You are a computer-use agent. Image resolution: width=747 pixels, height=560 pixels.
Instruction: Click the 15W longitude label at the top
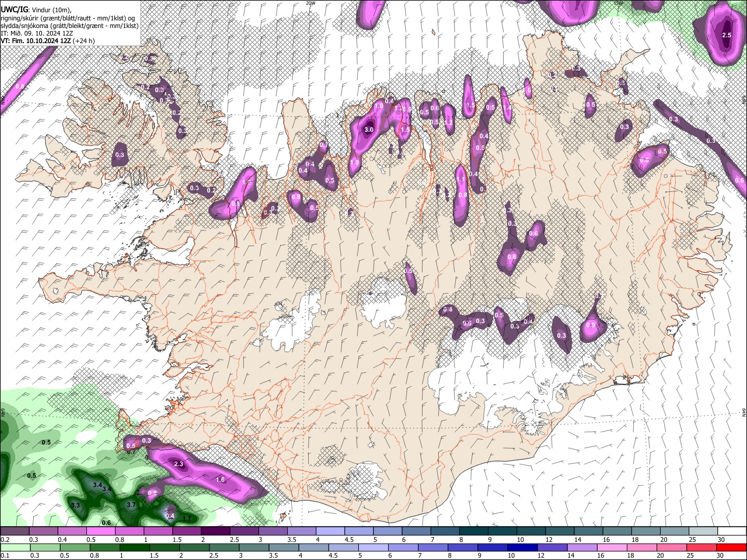(618, 3)
